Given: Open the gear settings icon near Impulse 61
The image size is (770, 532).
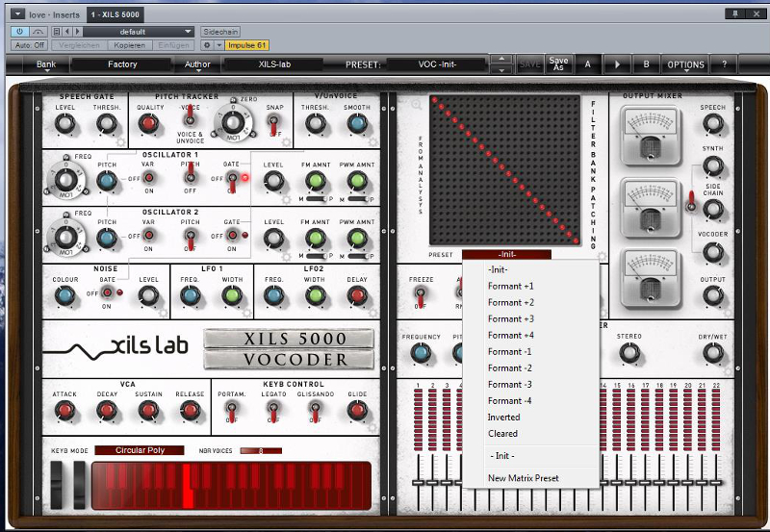Looking at the screenshot, I should coord(207,45).
